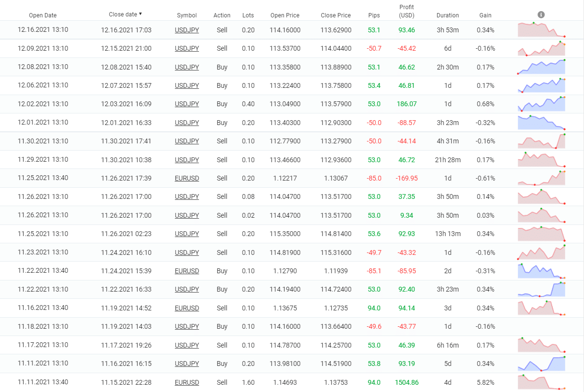Click mini chart for the 186.07 profit trade
This screenshot has height=392, width=584.
point(541,104)
